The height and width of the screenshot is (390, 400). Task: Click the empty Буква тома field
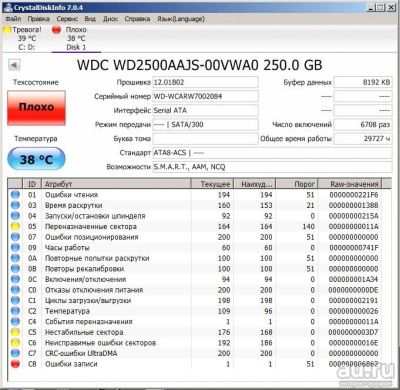coord(205,139)
